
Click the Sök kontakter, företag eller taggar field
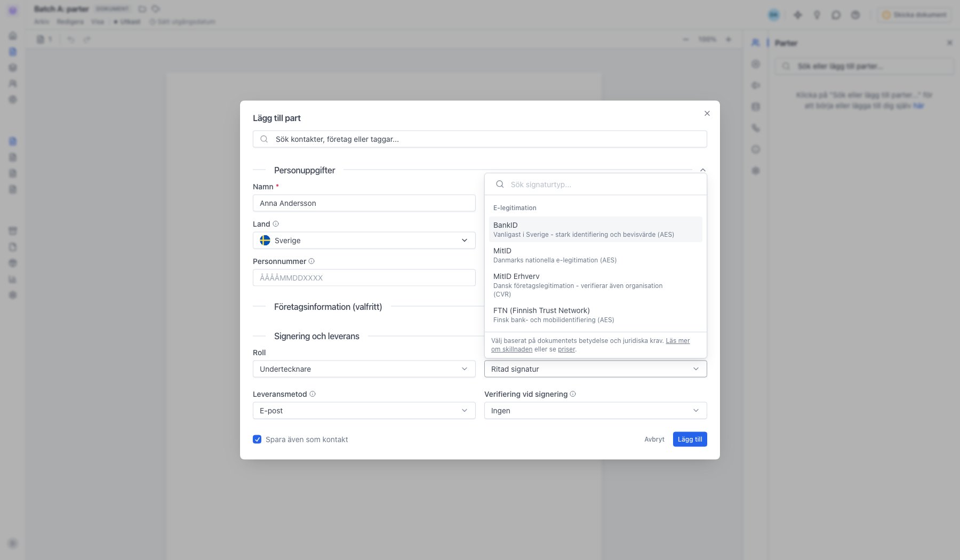pyautogui.click(x=480, y=139)
